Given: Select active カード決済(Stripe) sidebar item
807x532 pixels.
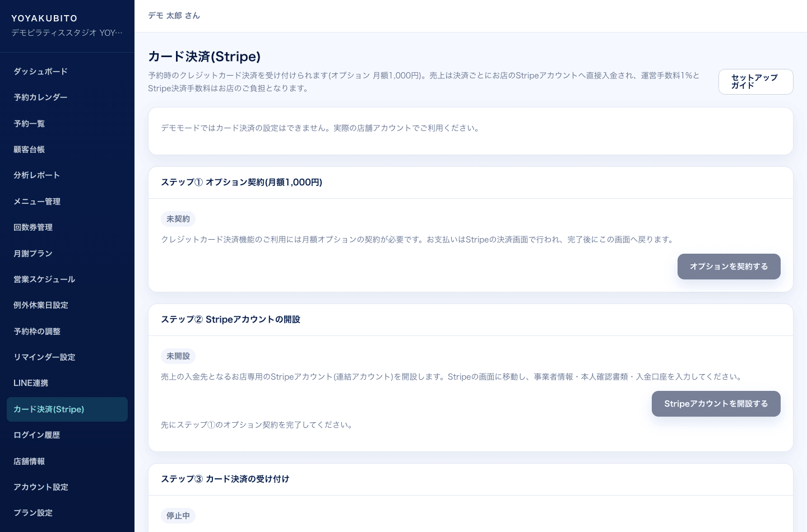Looking at the screenshot, I should pyautogui.click(x=67, y=409).
